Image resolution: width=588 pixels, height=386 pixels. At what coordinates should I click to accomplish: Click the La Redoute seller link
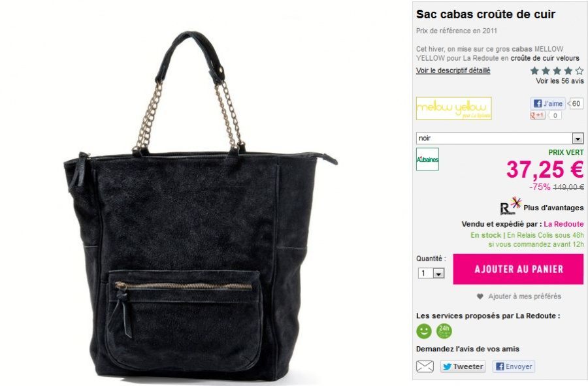click(564, 224)
